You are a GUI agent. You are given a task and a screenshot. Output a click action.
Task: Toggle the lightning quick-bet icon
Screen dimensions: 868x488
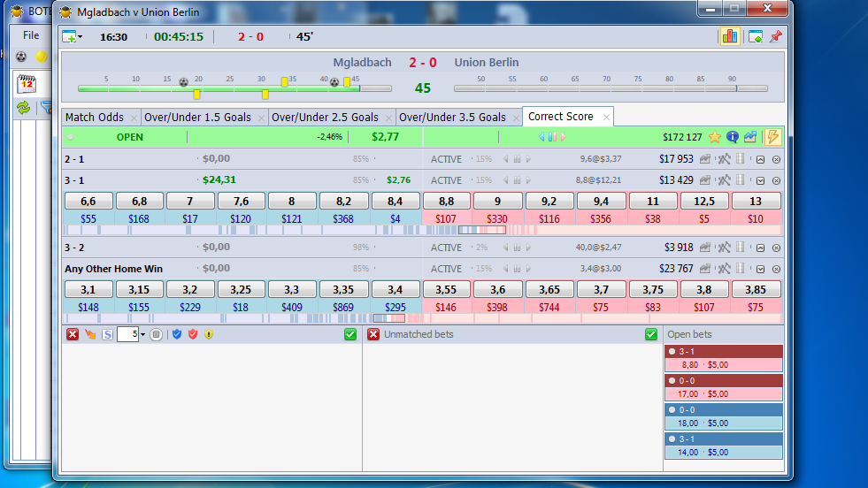772,137
